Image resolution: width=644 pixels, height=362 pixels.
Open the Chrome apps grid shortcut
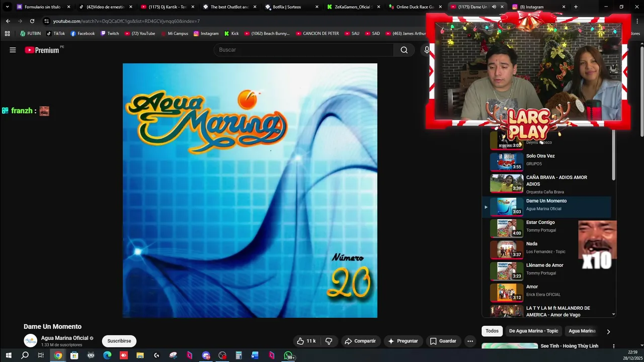(7, 34)
